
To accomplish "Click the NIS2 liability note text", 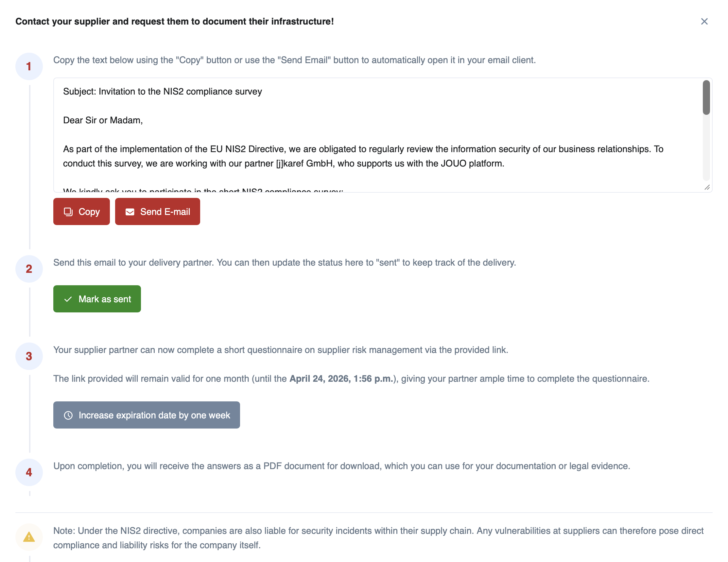I will click(378, 538).
